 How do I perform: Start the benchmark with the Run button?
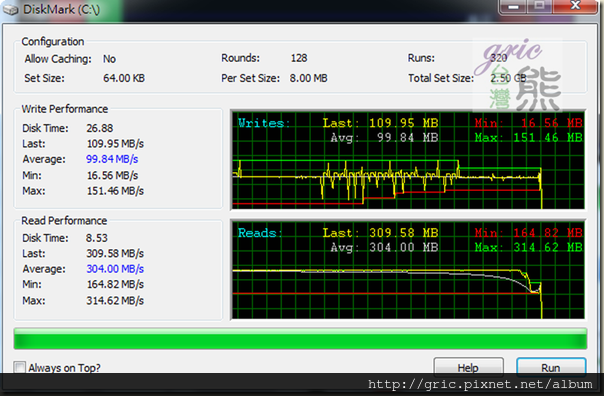coord(551,367)
